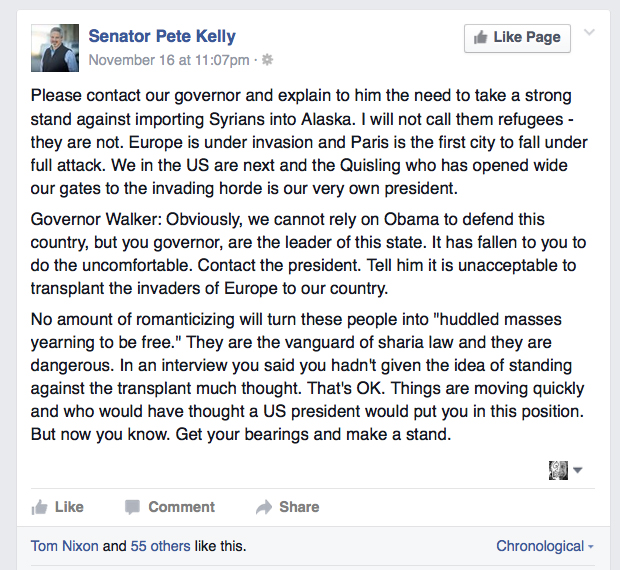Open Senator Pete Kelly's profile picture
The width and height of the screenshot is (620, 570).
55,48
